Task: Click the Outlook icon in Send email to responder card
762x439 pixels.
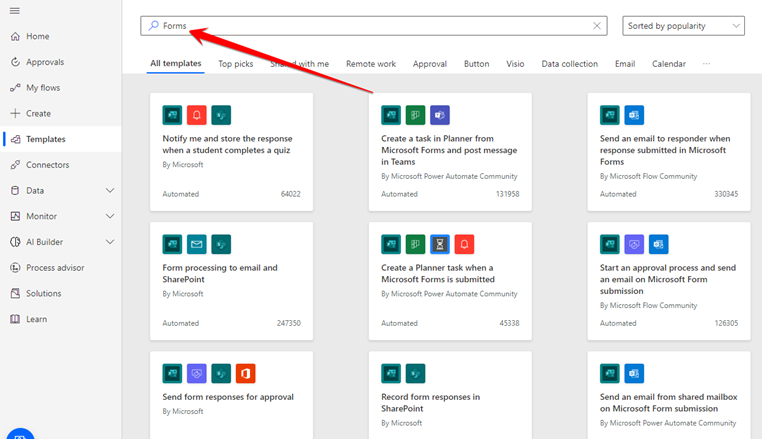Action: [634, 115]
